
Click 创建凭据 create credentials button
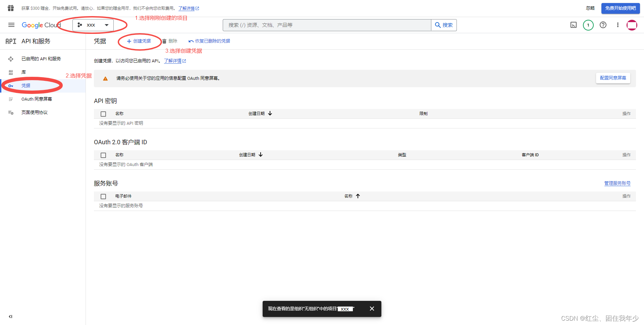point(139,41)
